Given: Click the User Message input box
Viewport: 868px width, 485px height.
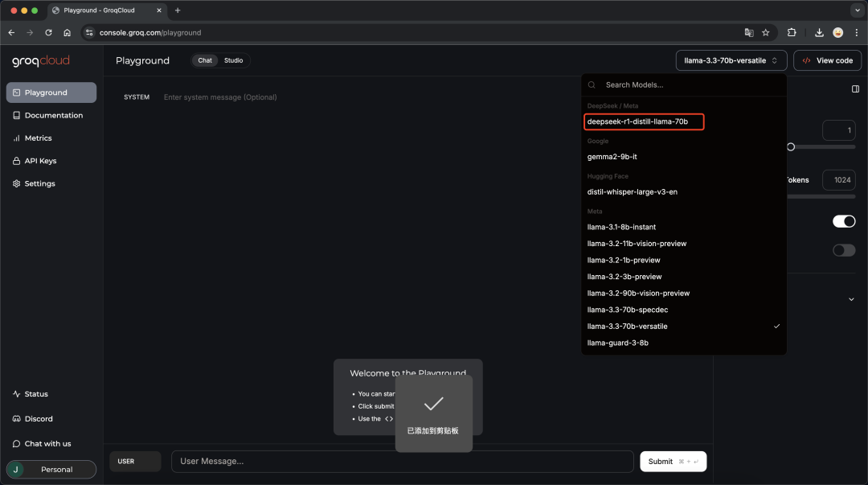Looking at the screenshot, I should coord(403,461).
